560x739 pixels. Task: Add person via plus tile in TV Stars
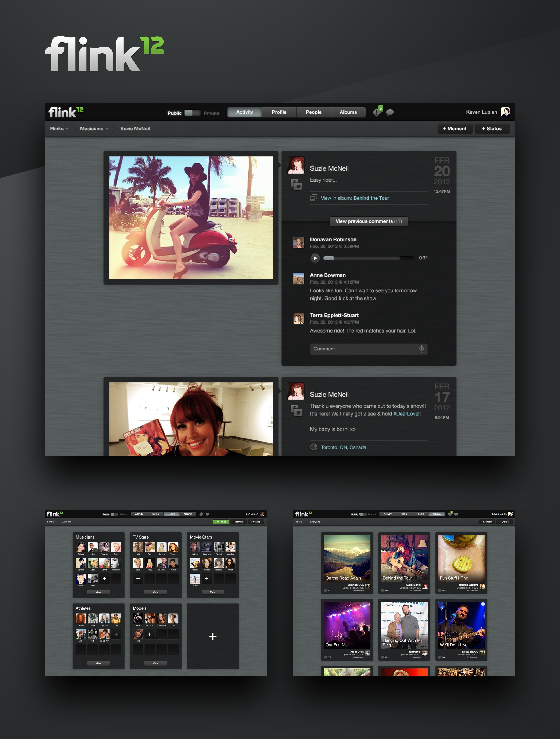[x=138, y=579]
